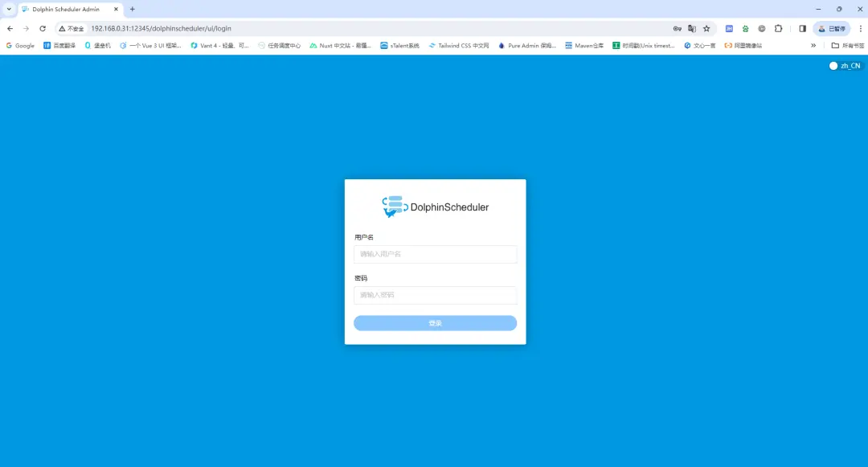868x467 pixels.
Task: Toggle the zh_CN language switch
Action: 845,66
